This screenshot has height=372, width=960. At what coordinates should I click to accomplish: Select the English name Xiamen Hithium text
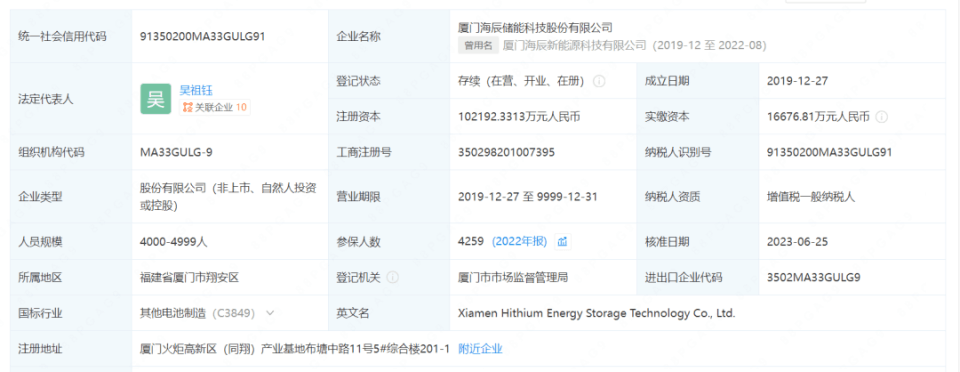(x=596, y=313)
